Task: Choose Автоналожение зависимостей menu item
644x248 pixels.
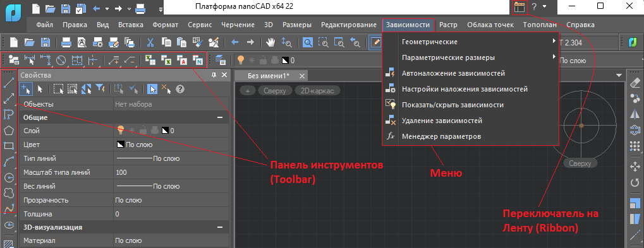Action: (x=471, y=73)
